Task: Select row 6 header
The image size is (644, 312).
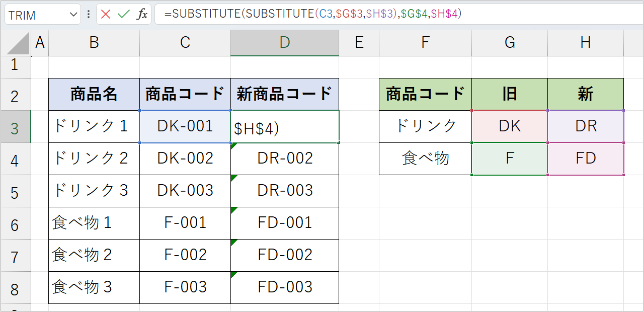Action: [15, 224]
